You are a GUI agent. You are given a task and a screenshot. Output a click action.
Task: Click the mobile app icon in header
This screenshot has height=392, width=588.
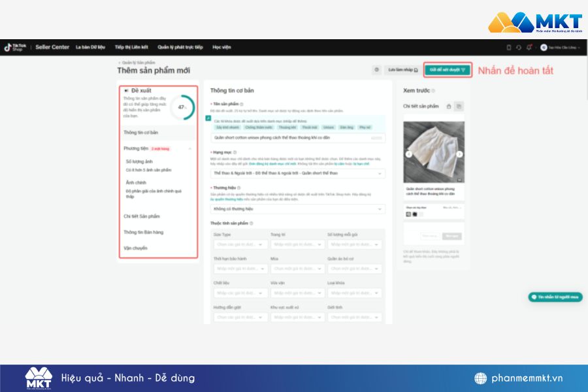508,48
